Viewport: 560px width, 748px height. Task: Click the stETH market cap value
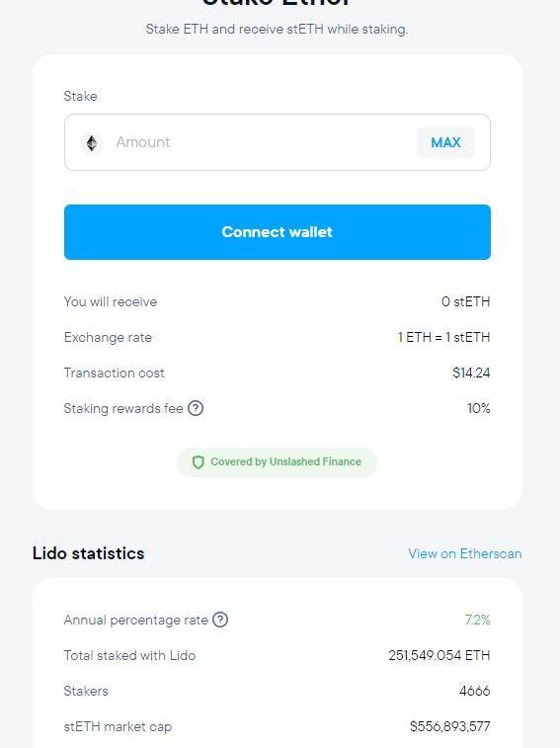pos(449,726)
